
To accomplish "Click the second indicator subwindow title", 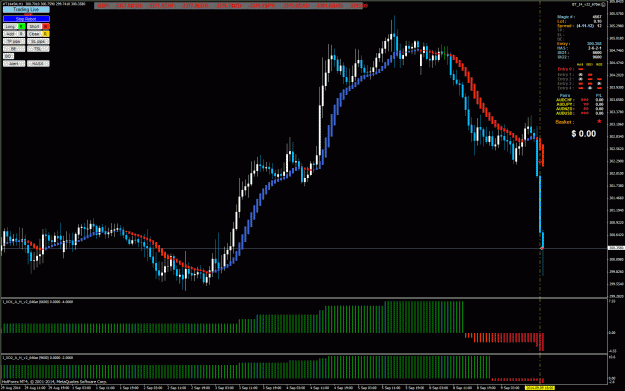I will click(38, 358).
